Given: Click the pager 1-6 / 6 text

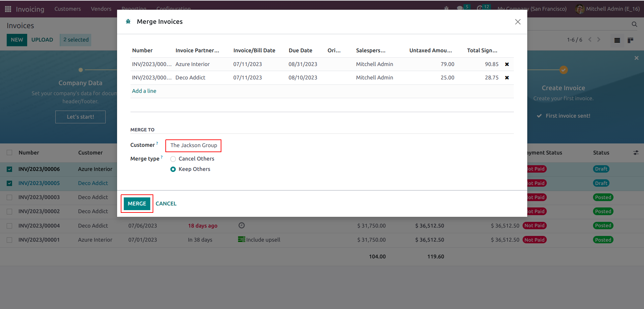Looking at the screenshot, I should click(x=575, y=40).
